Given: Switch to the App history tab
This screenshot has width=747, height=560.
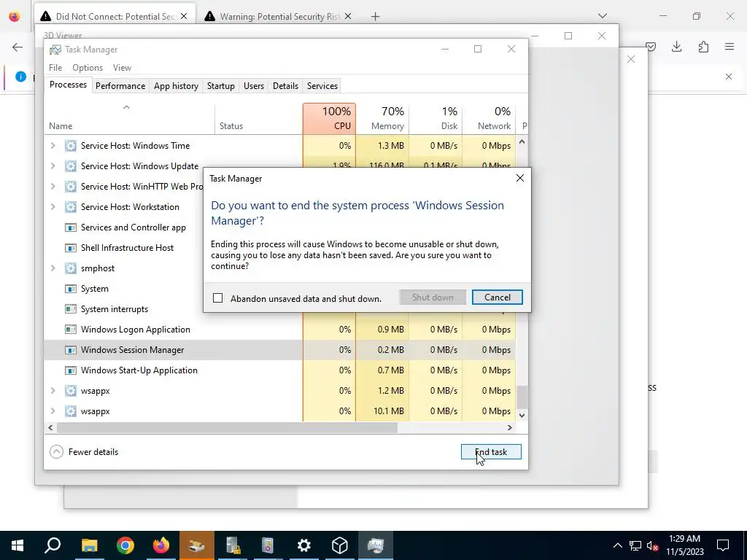Looking at the screenshot, I should click(176, 86).
